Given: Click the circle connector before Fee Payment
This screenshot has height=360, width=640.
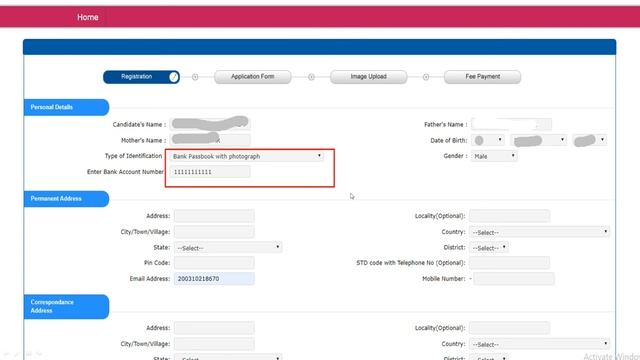Looking at the screenshot, I should (426, 77).
